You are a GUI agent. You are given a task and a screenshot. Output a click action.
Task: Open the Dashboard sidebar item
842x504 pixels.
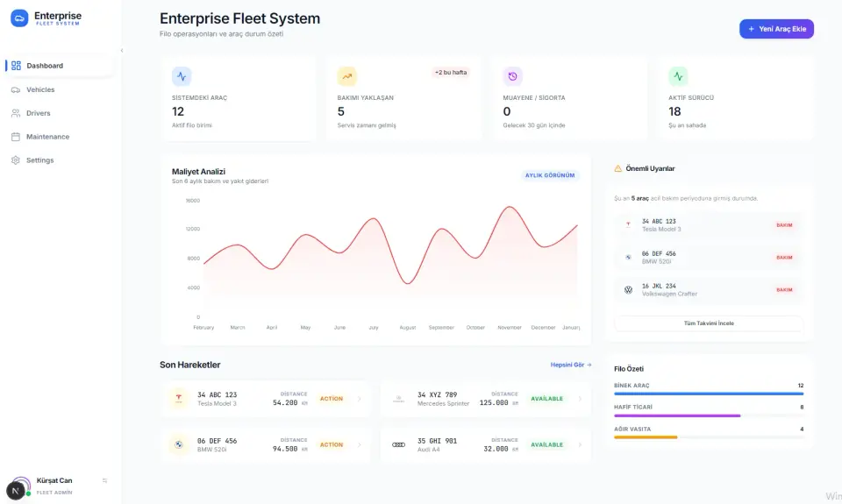point(58,66)
